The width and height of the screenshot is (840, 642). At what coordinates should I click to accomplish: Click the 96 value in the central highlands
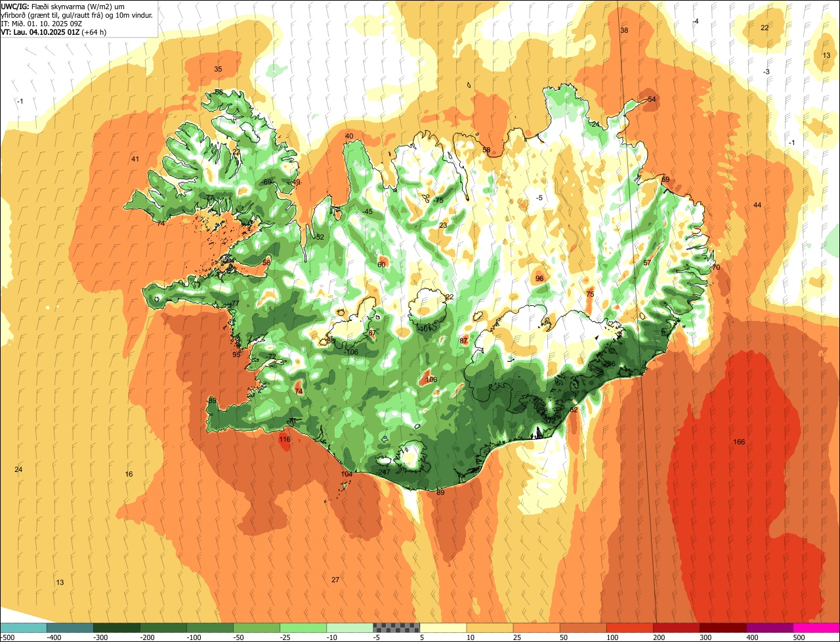tap(539, 278)
